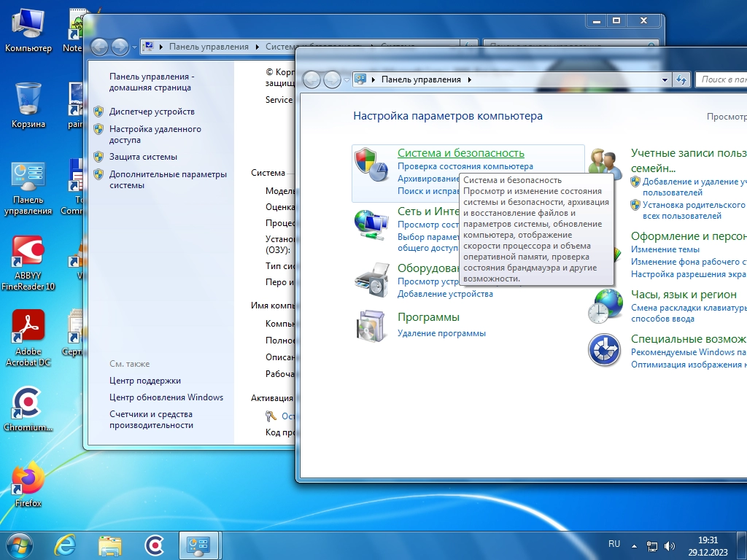Click the Programs category icon
This screenshot has width=747, height=560.
(x=371, y=325)
